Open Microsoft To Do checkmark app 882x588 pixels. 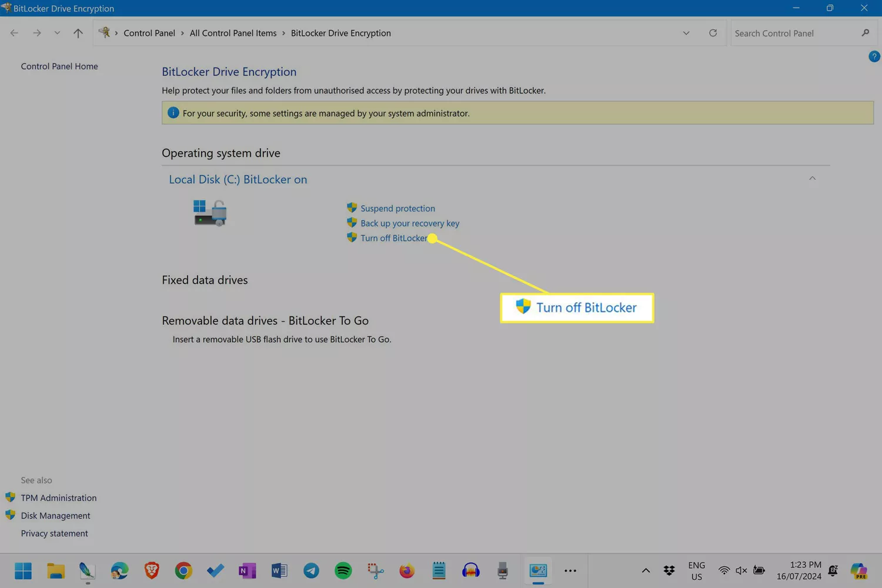point(215,570)
